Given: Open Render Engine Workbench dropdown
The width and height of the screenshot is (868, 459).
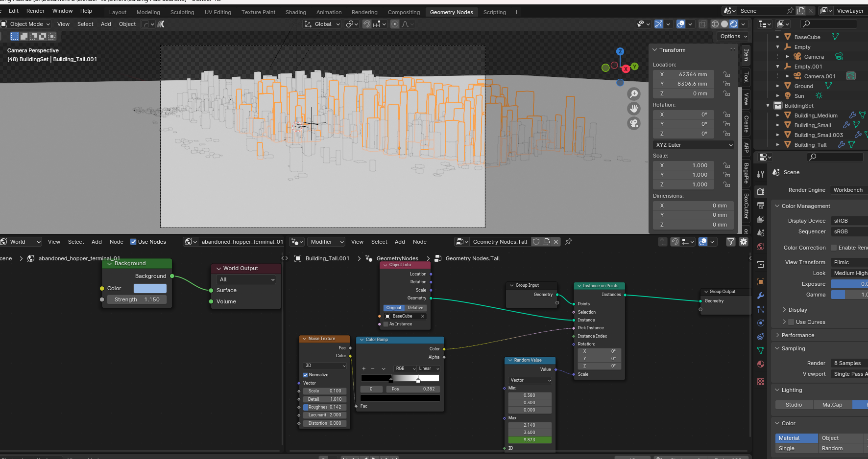Looking at the screenshot, I should [849, 190].
